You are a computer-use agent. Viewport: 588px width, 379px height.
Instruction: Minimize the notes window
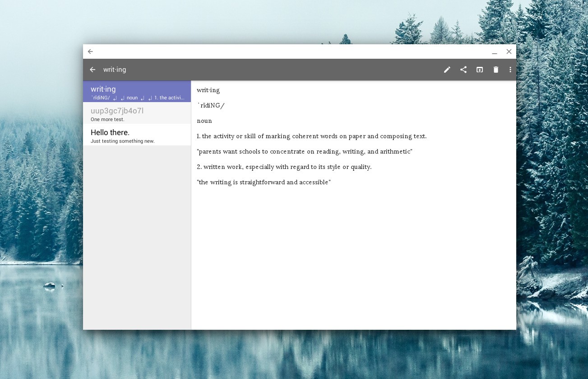(495, 52)
